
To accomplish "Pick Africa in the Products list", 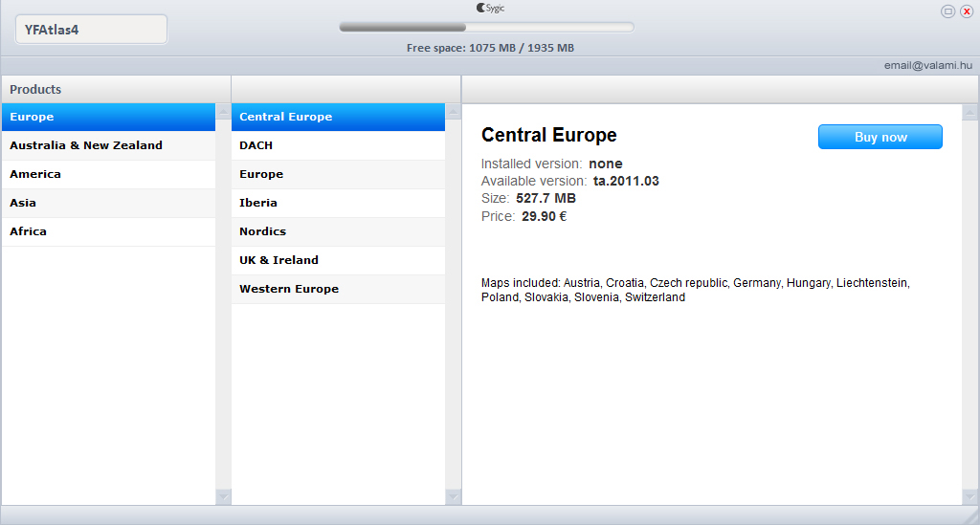I will (x=109, y=231).
